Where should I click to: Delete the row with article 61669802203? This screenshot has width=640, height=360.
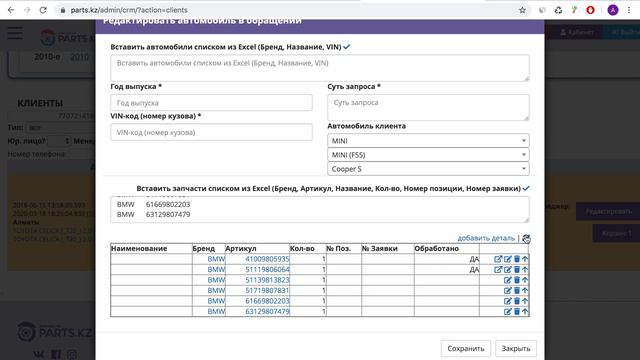pos(517,301)
